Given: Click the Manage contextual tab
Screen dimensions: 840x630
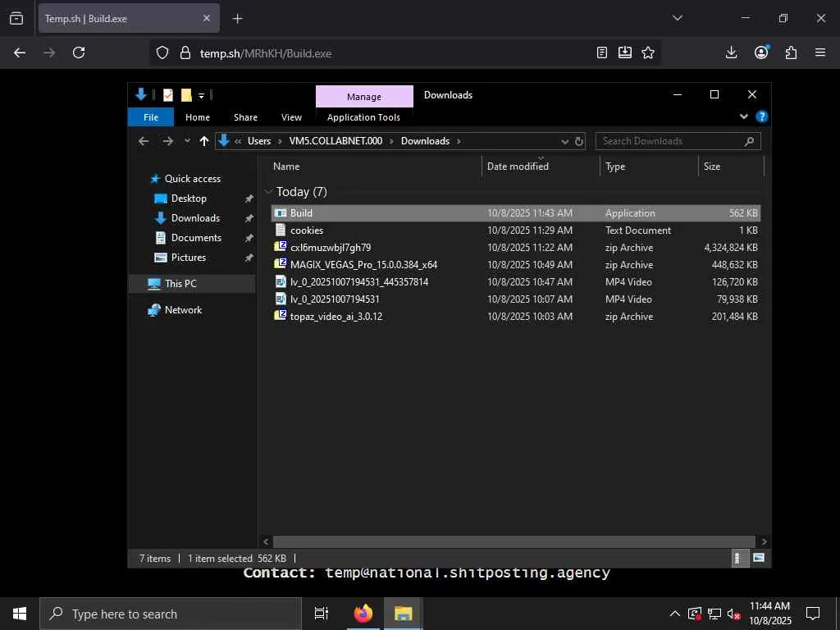Looking at the screenshot, I should tap(364, 97).
